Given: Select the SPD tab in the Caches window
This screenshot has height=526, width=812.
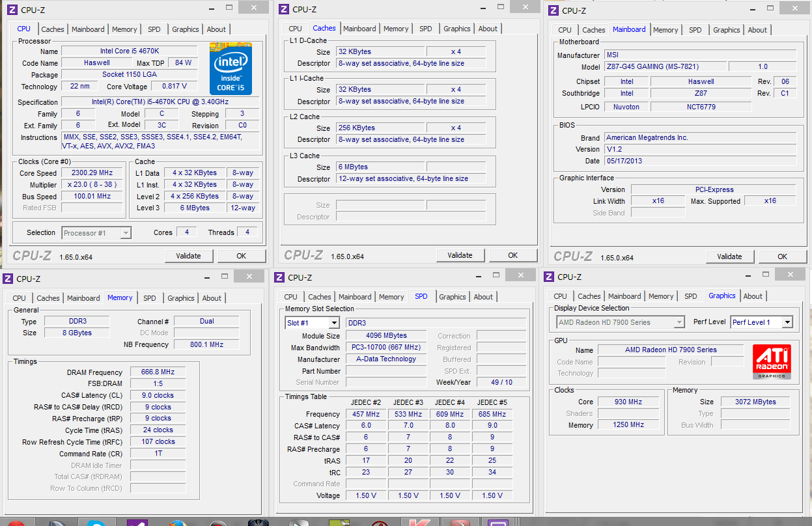Looking at the screenshot, I should pos(425,29).
